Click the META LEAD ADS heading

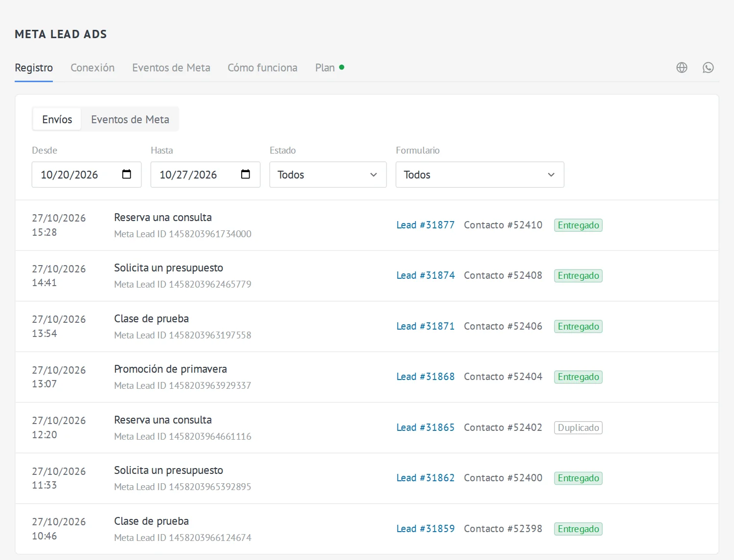click(x=61, y=34)
